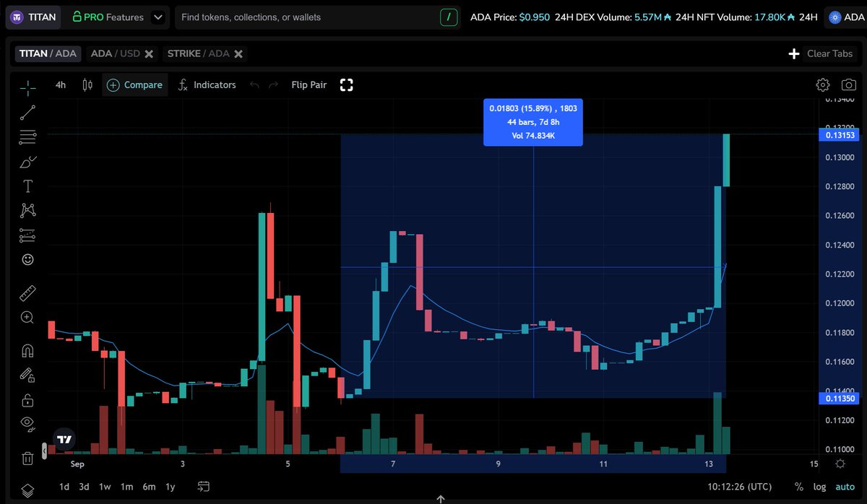Open the TITAN token button
867x504 pixels.
[x=34, y=17]
